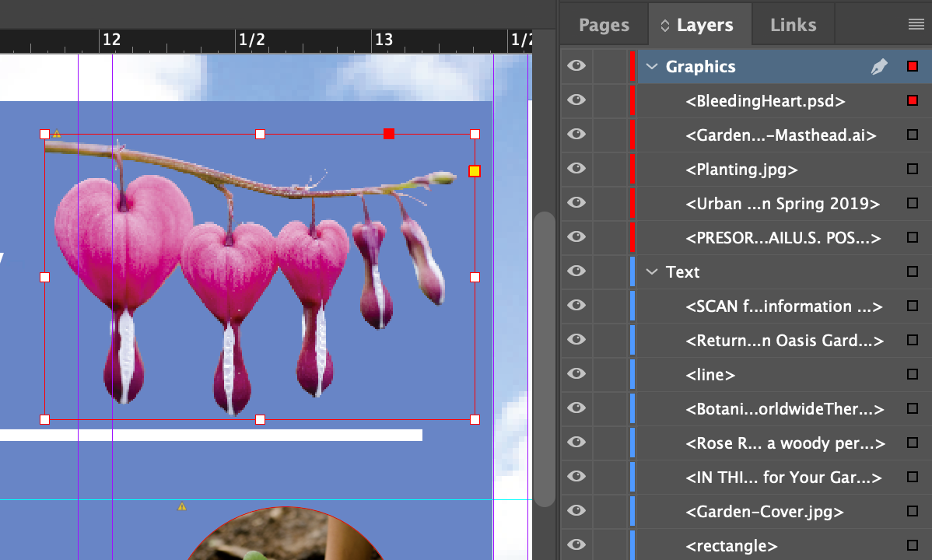Collapse the Graphics layer
932x560 pixels.
click(x=652, y=67)
